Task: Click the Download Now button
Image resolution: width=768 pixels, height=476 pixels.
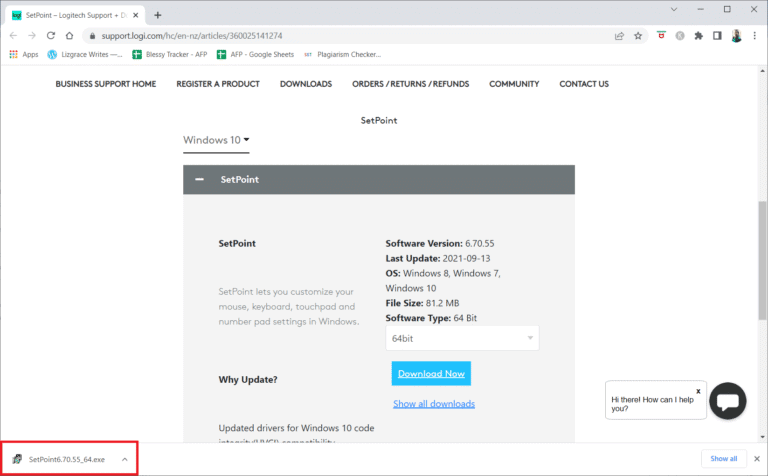Action: 431,373
